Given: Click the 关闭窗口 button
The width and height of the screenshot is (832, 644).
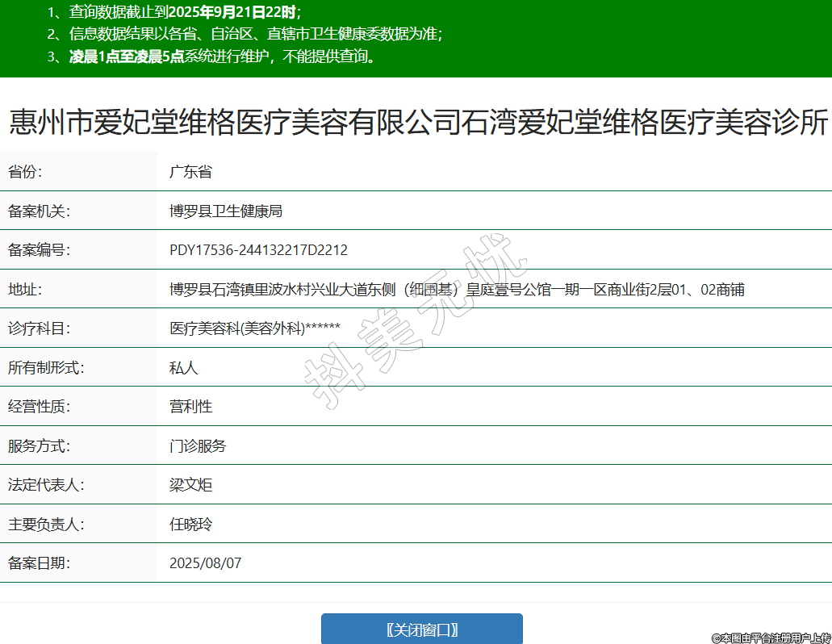Looking at the screenshot, I should (x=421, y=629).
